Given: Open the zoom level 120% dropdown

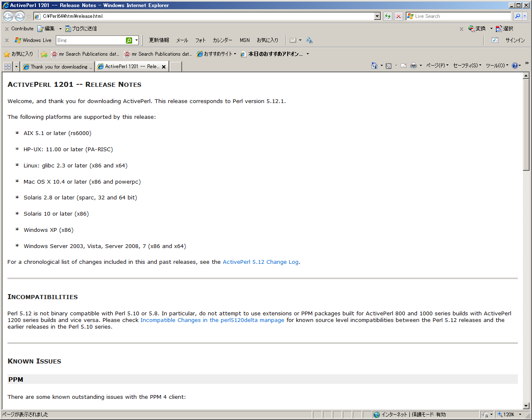Looking at the screenshot, I should click(520, 415).
